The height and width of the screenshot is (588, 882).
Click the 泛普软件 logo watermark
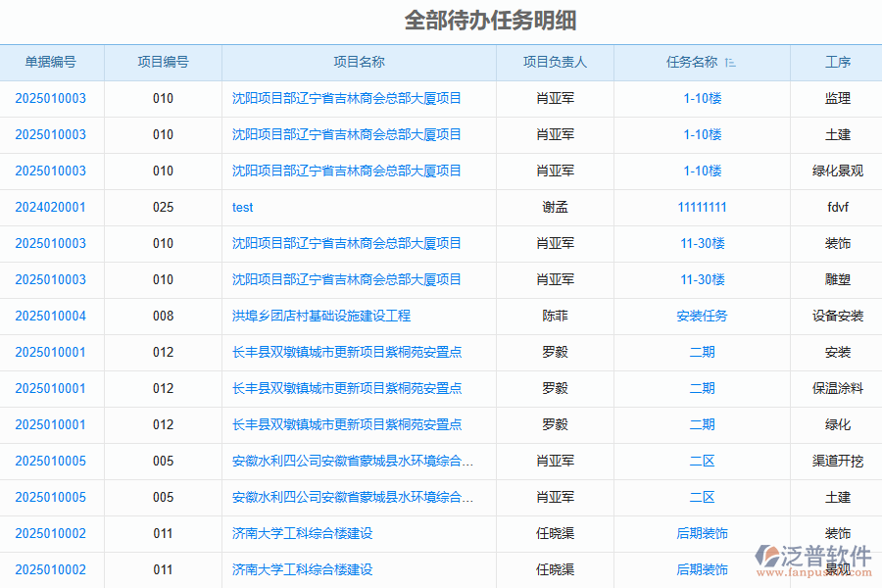click(x=814, y=559)
